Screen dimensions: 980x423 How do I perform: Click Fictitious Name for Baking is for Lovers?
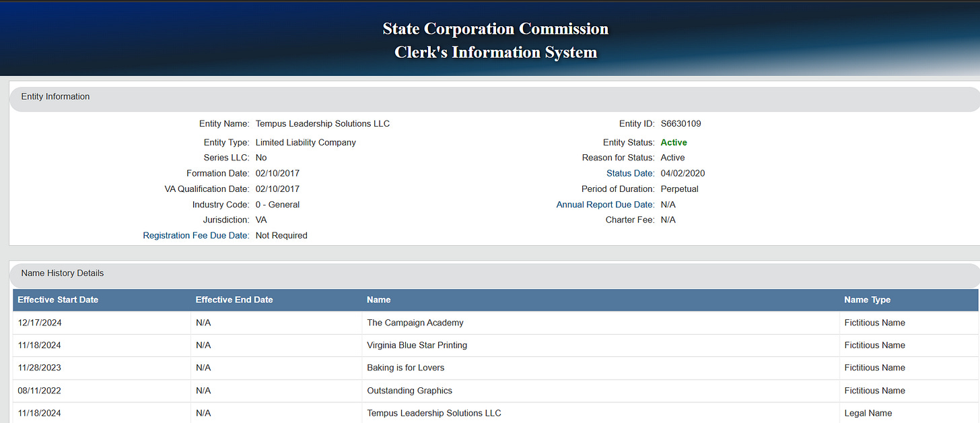(875, 368)
